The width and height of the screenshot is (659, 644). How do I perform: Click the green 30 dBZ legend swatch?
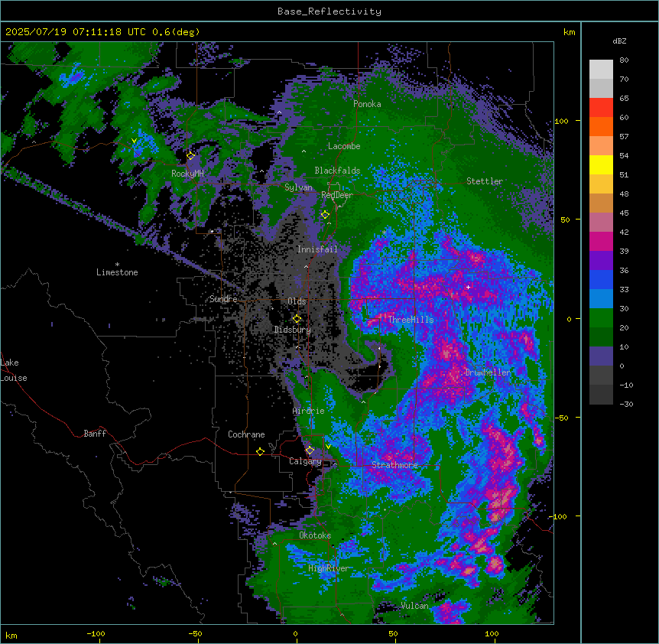[601, 318]
